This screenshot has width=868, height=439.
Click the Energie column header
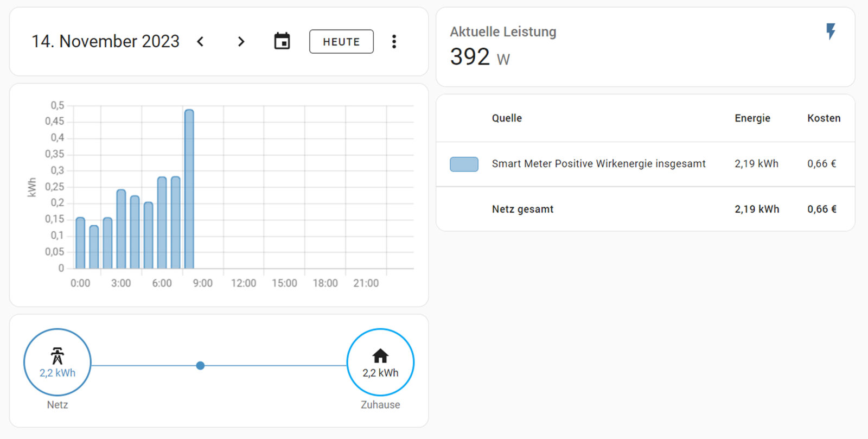[x=752, y=118]
